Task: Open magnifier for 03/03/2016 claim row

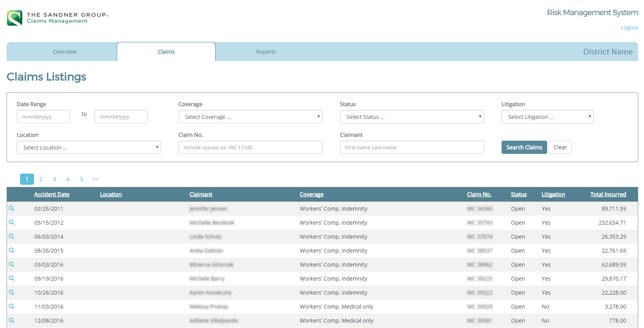Action: (12, 265)
